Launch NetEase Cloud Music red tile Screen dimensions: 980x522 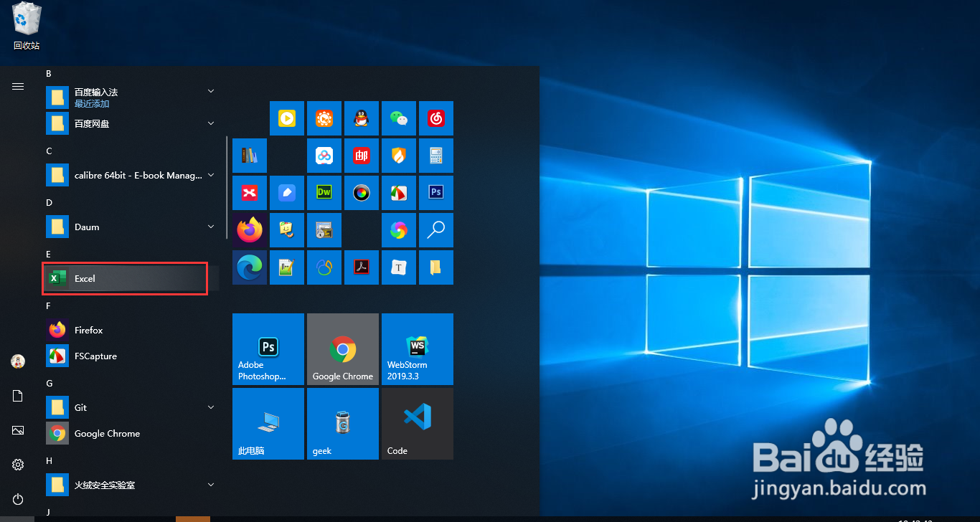click(436, 118)
